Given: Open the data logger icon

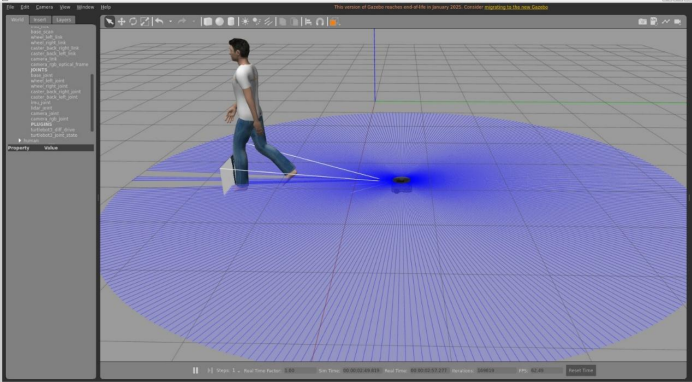Looking at the screenshot, I should [x=654, y=22].
